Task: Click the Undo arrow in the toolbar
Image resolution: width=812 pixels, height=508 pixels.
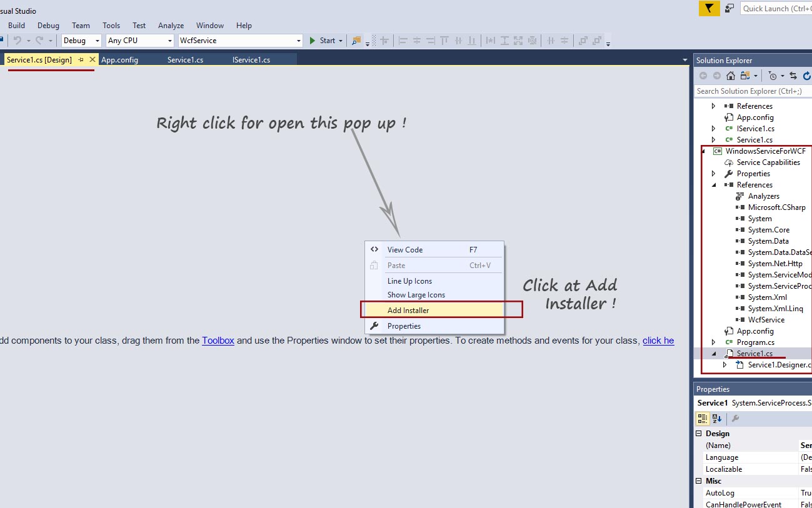Action: tap(17, 41)
